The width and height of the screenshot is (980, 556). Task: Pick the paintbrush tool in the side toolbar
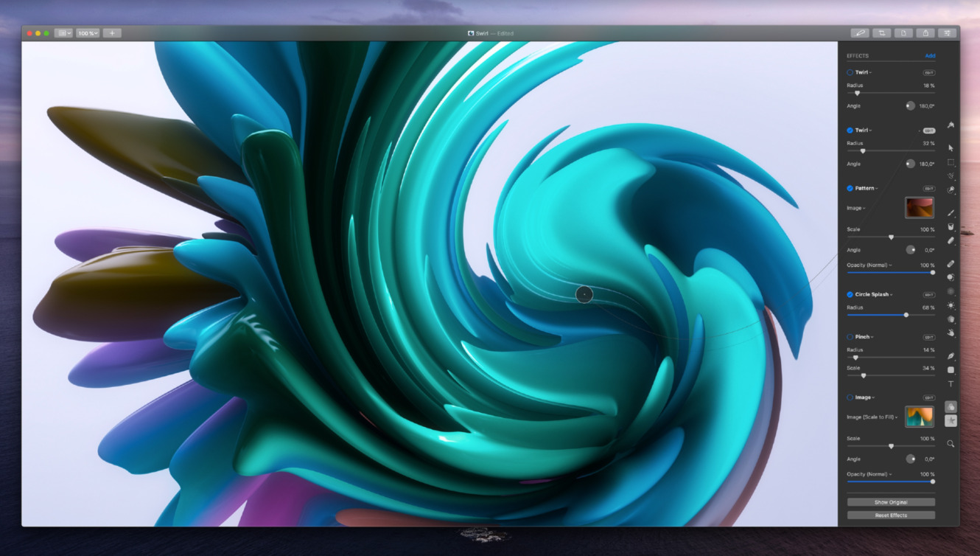951,213
